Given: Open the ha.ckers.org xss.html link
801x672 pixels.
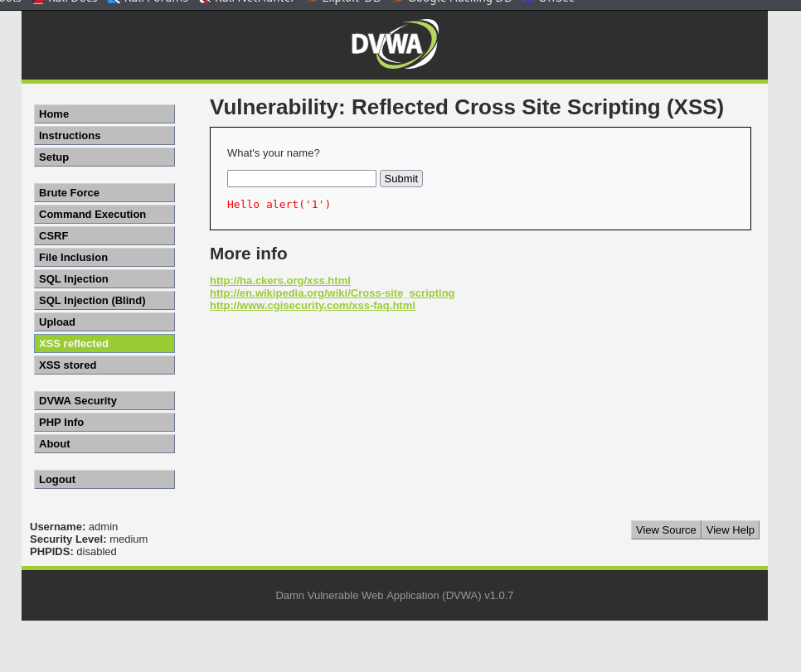Looking at the screenshot, I should point(280,280).
